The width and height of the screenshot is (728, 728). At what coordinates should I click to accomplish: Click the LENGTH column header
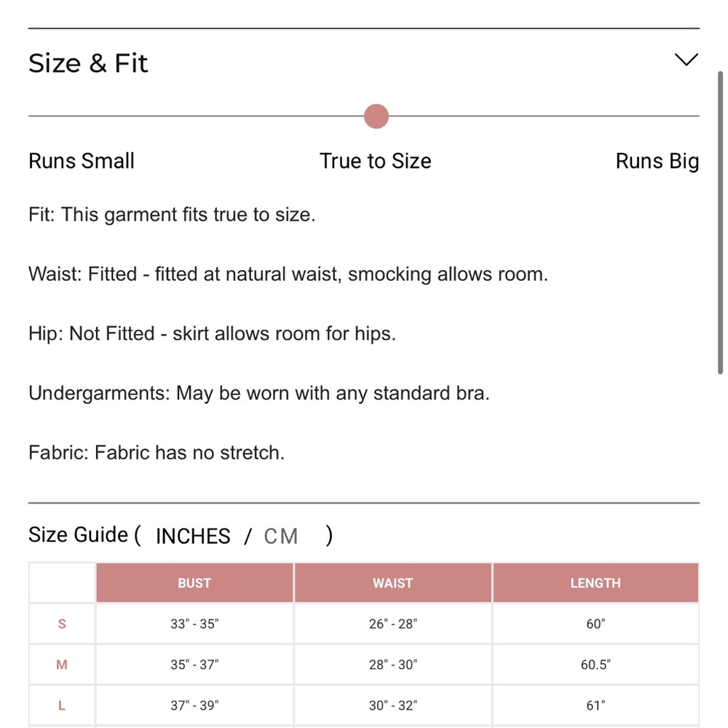[x=596, y=582]
